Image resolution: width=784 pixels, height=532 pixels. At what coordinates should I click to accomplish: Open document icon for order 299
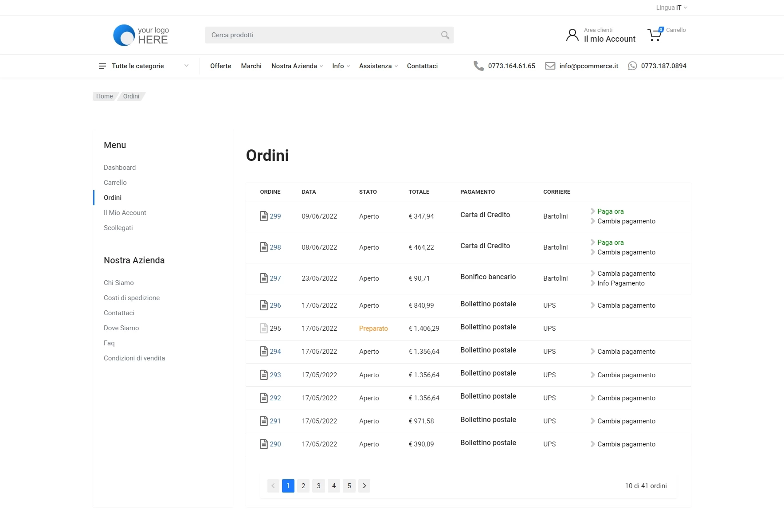click(x=264, y=216)
